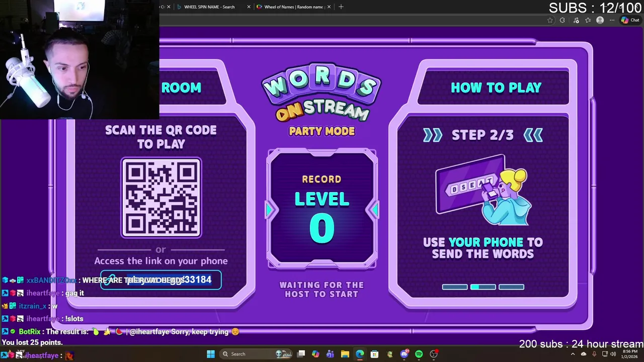Open the favorites list icon in Edge toolbar

[x=588, y=20]
